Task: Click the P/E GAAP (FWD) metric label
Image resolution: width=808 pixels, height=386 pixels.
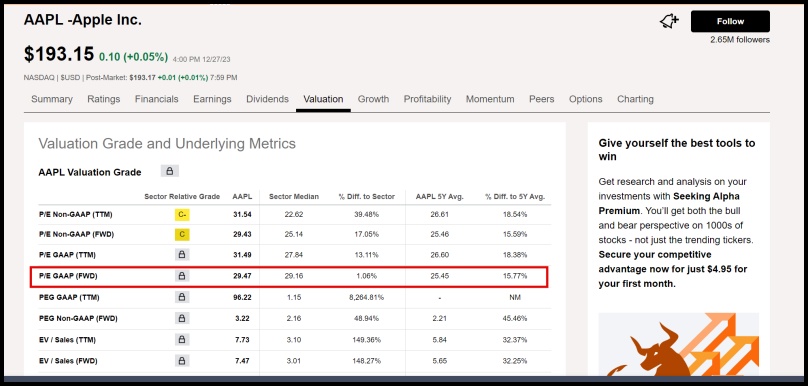Action: (69, 276)
